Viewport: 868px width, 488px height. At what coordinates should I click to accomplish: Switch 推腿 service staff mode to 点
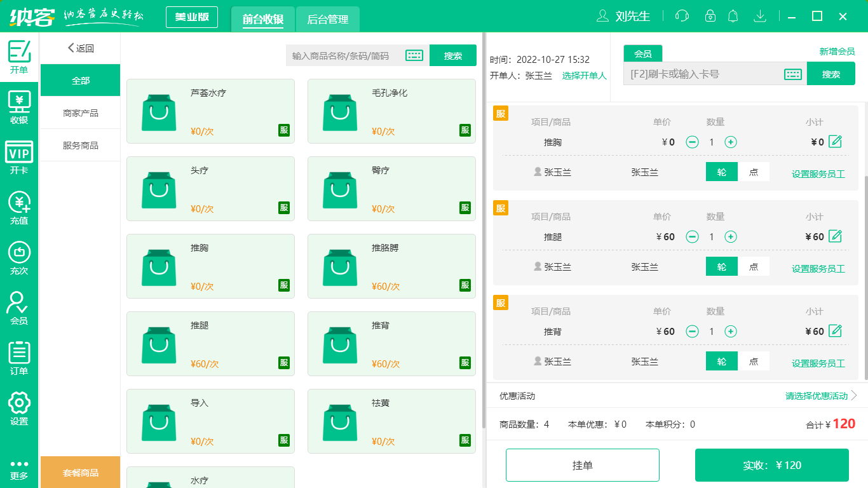tap(754, 266)
